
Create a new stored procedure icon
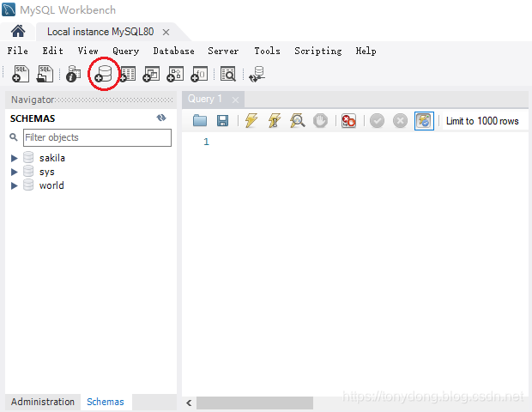175,74
